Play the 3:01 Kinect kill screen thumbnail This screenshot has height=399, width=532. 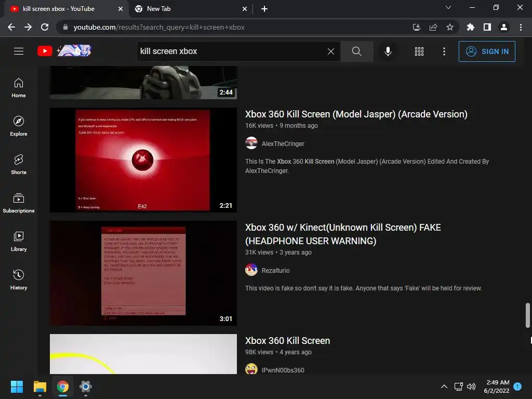pyautogui.click(x=143, y=273)
